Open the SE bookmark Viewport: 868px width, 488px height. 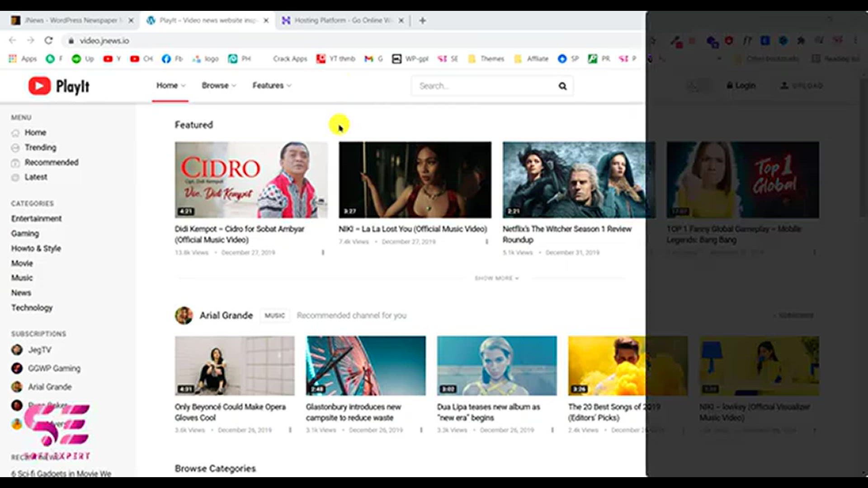click(448, 59)
